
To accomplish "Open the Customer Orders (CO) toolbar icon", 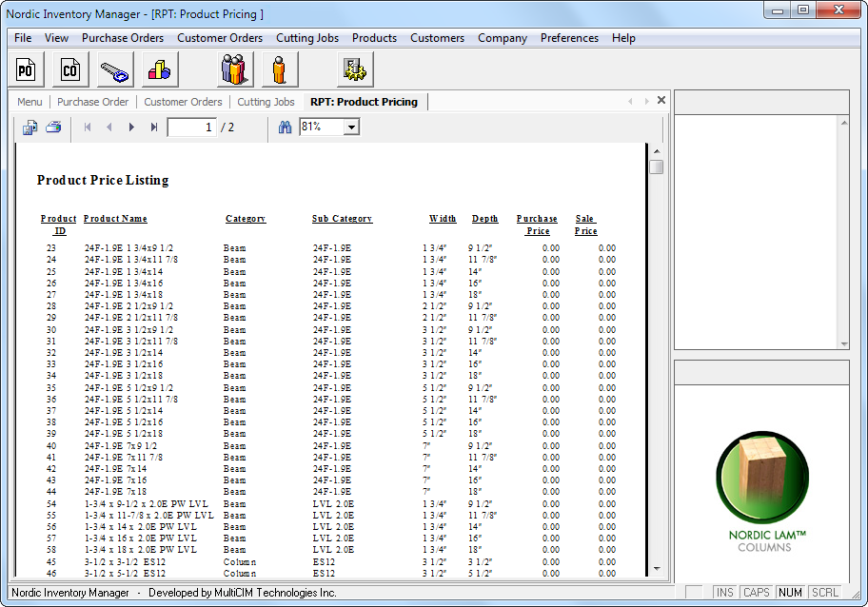I will click(70, 69).
